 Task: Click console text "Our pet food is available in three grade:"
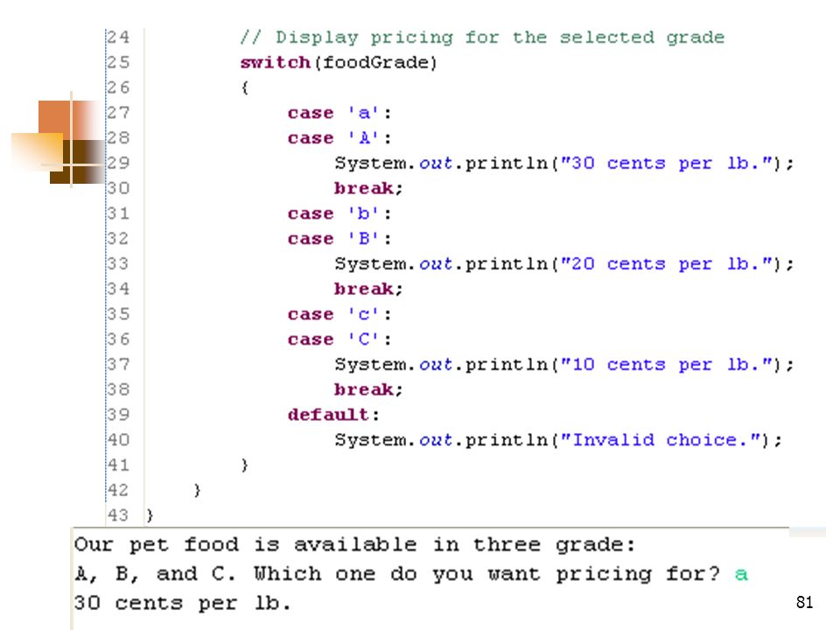[x=354, y=545]
